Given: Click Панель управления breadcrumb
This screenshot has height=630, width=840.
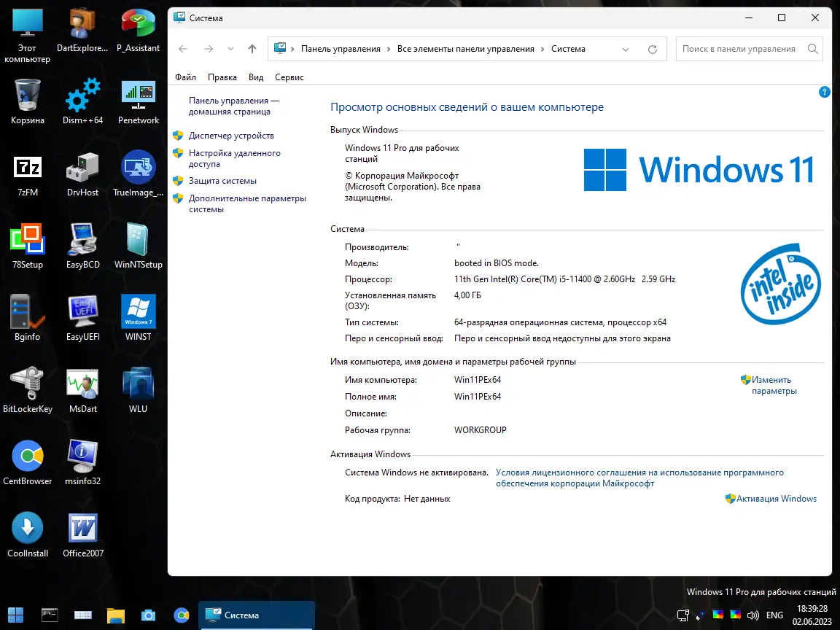Looking at the screenshot, I should coord(341,49).
